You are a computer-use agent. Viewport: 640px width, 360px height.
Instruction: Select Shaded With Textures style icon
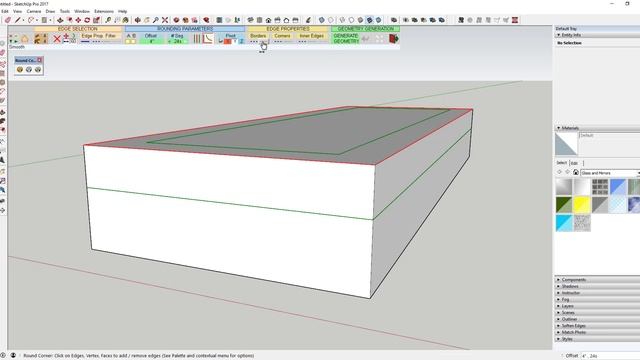point(369,20)
